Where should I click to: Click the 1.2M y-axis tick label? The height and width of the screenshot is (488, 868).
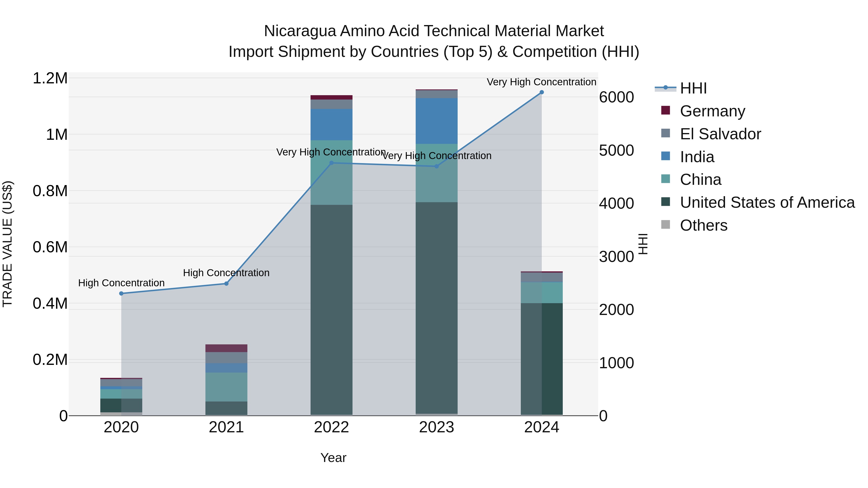50,78
